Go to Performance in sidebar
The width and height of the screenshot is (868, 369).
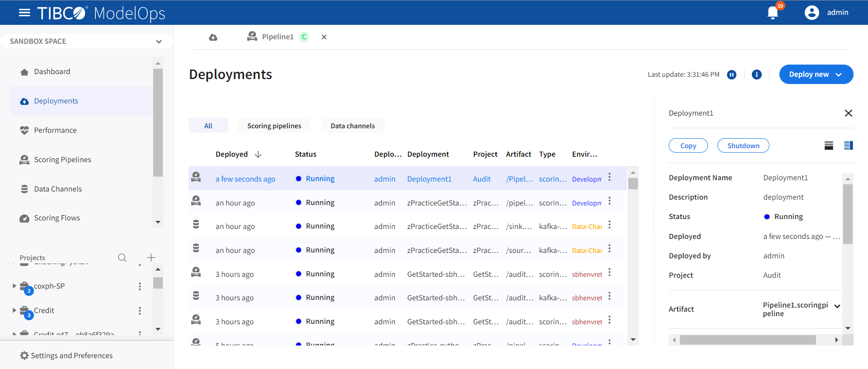click(55, 130)
